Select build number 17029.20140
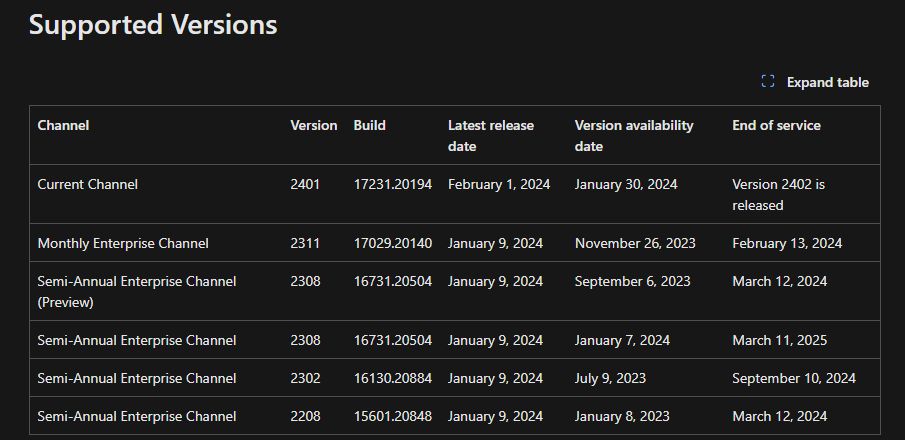 393,243
